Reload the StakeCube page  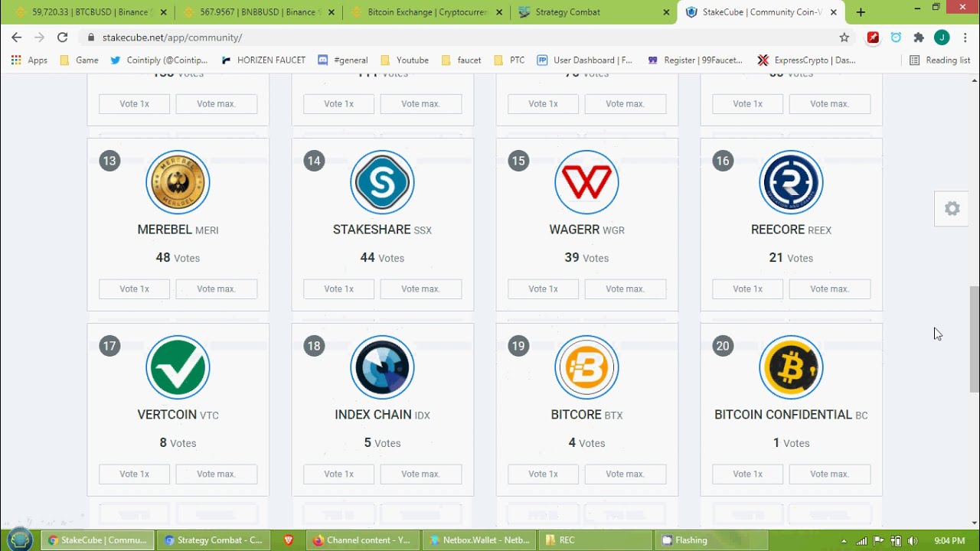(x=63, y=37)
